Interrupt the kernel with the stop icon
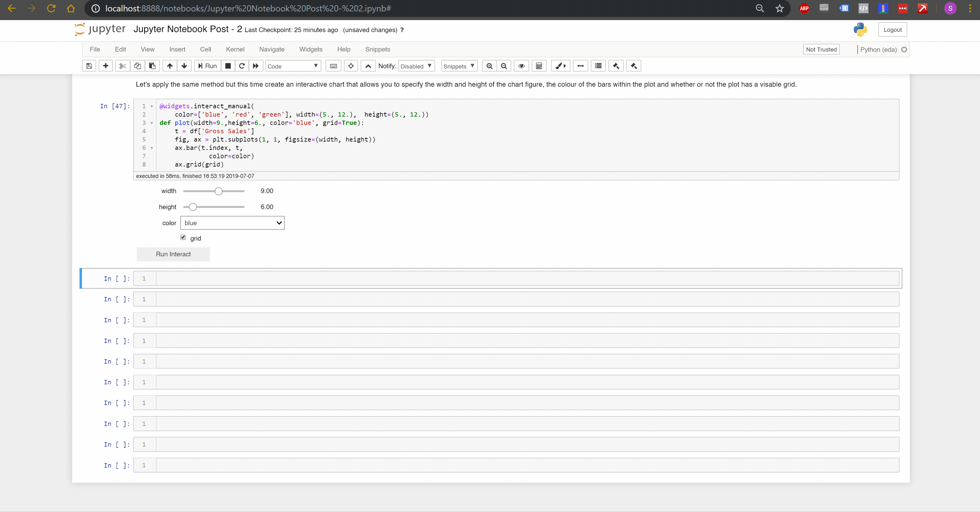Screen dimensions: 980x512 tap(228, 65)
